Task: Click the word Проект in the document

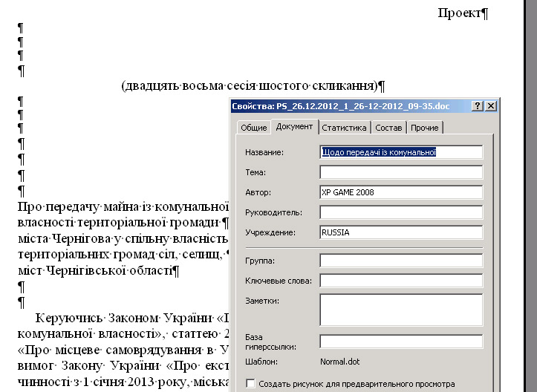Action: click(459, 13)
